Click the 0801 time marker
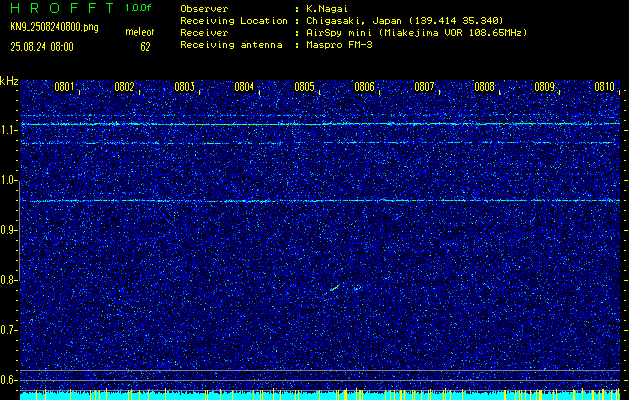629x400 pixels. click(64, 87)
